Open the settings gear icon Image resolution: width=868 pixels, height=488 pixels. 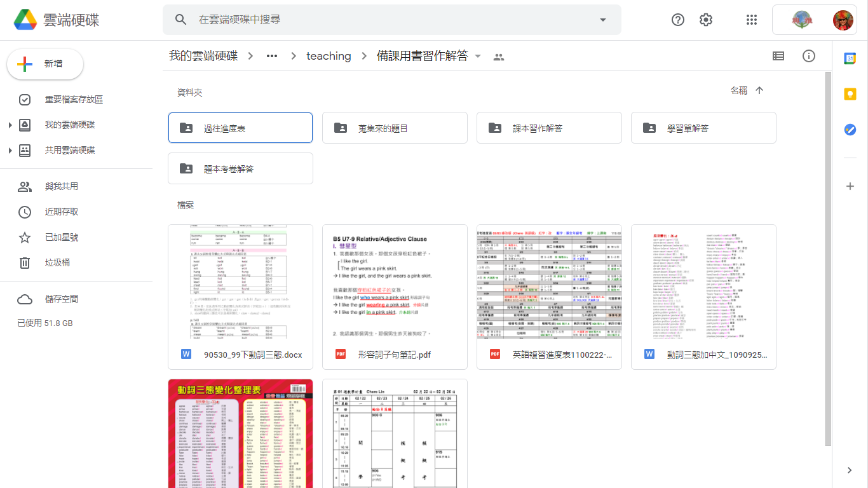coord(706,20)
